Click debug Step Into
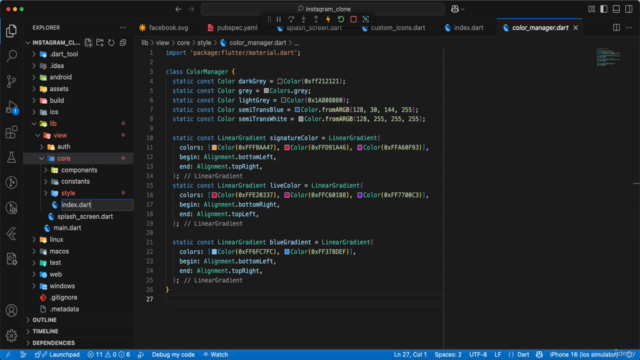640x360 pixels. coord(303,19)
